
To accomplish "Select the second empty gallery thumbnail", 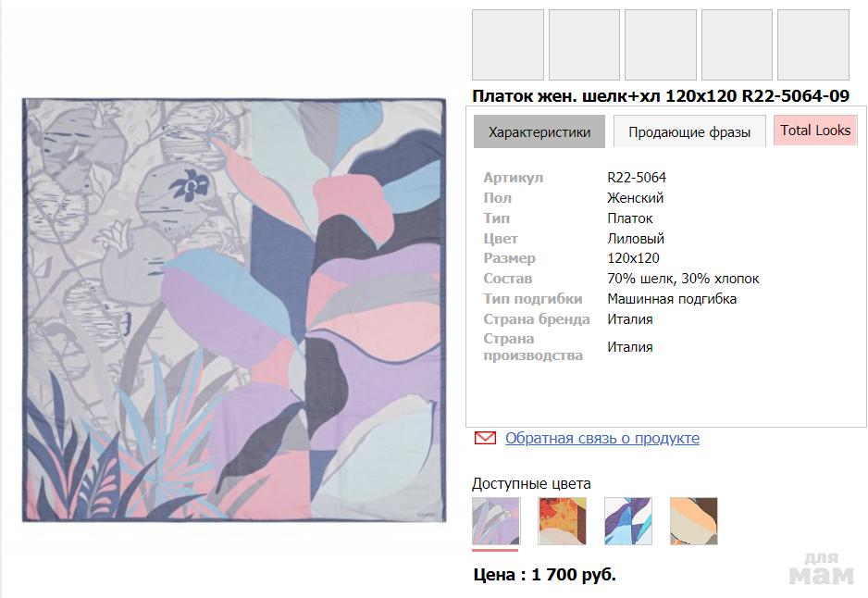I will pyautogui.click(x=584, y=44).
